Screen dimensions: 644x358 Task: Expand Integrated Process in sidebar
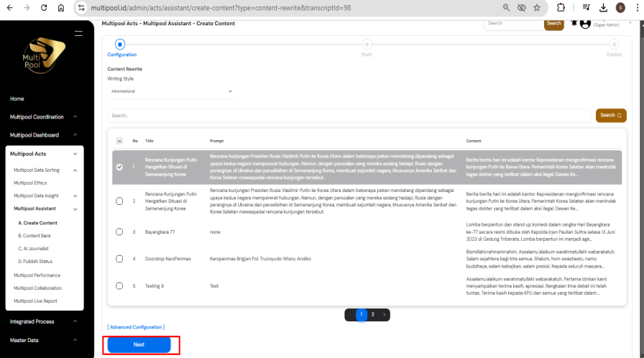[x=75, y=321]
